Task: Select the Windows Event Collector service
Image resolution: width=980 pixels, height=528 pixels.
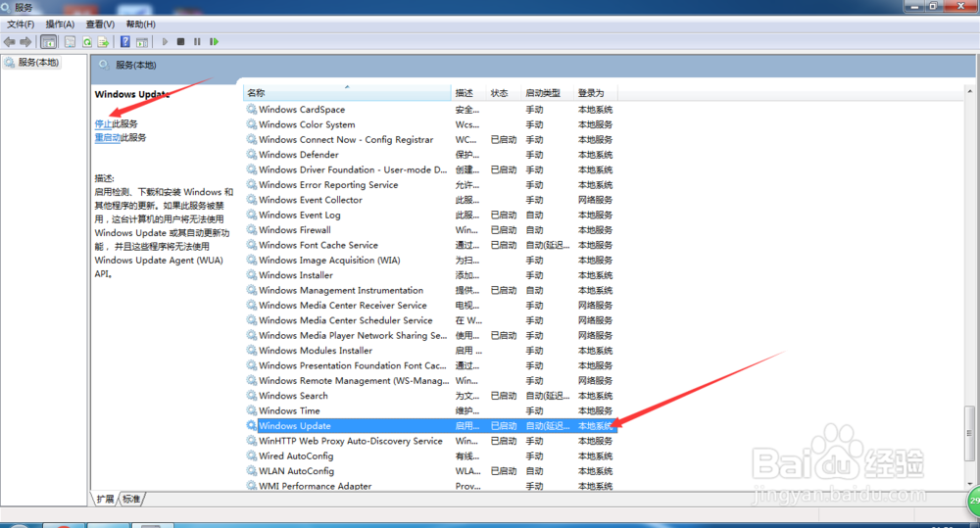Action: 430,199
